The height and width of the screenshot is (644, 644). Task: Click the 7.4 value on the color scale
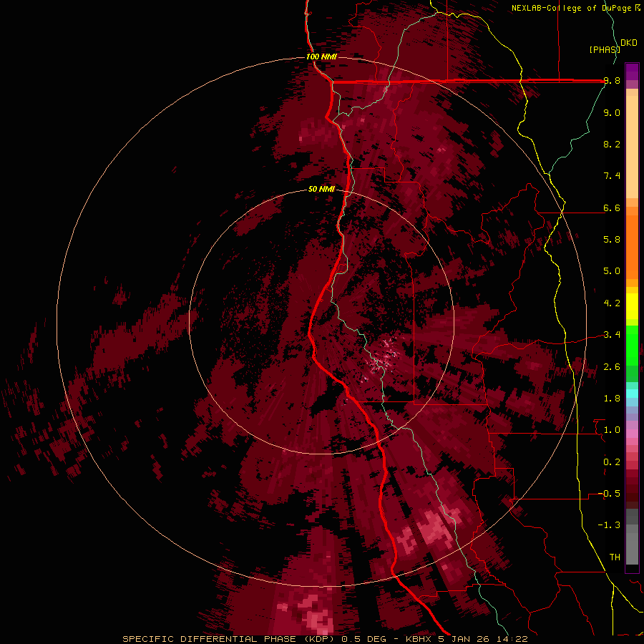pos(612,176)
